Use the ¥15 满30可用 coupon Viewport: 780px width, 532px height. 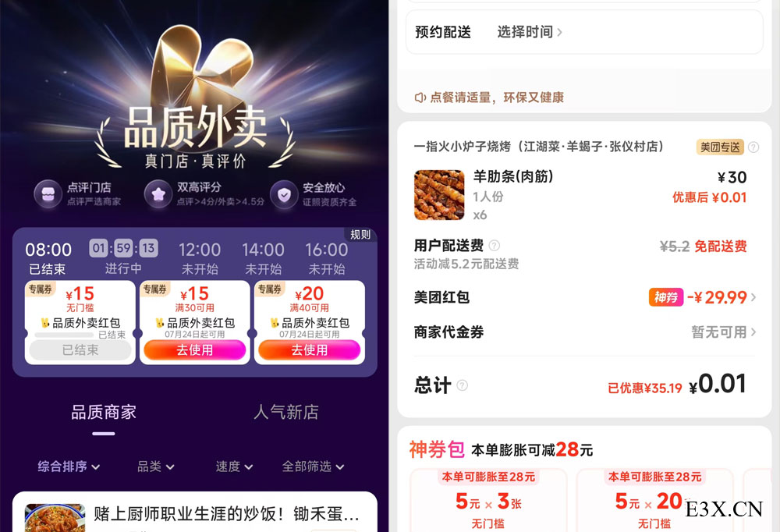point(194,349)
